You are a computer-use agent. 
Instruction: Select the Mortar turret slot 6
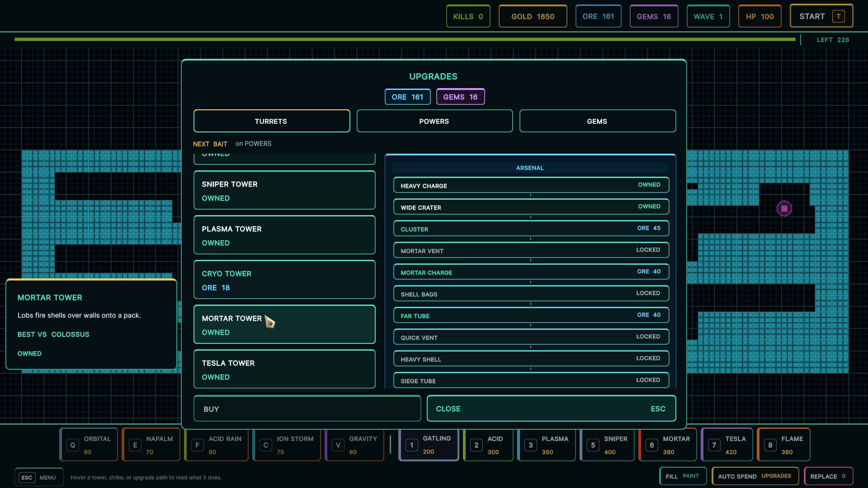(667, 445)
